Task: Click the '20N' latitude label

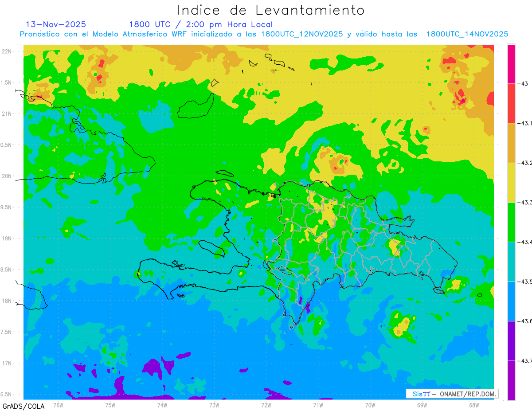Action: coord(6,176)
